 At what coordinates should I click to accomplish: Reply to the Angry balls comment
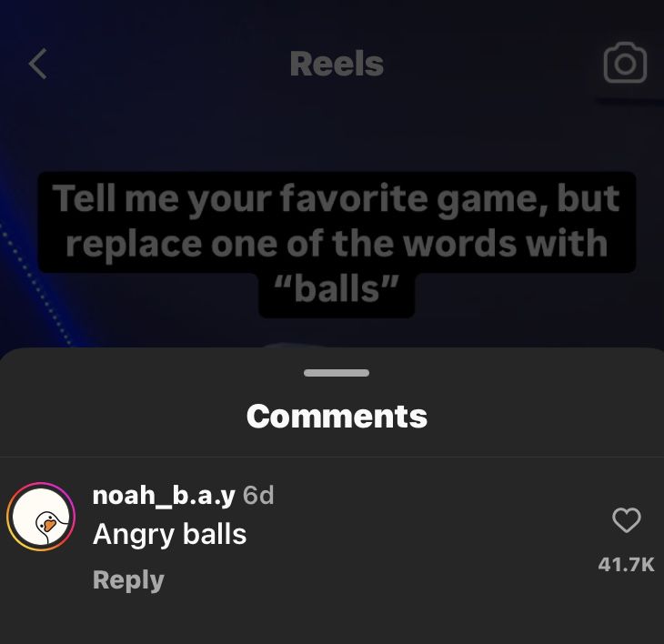point(128,580)
